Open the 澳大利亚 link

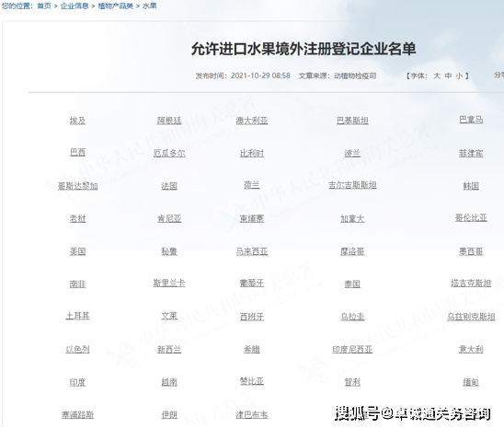point(252,121)
